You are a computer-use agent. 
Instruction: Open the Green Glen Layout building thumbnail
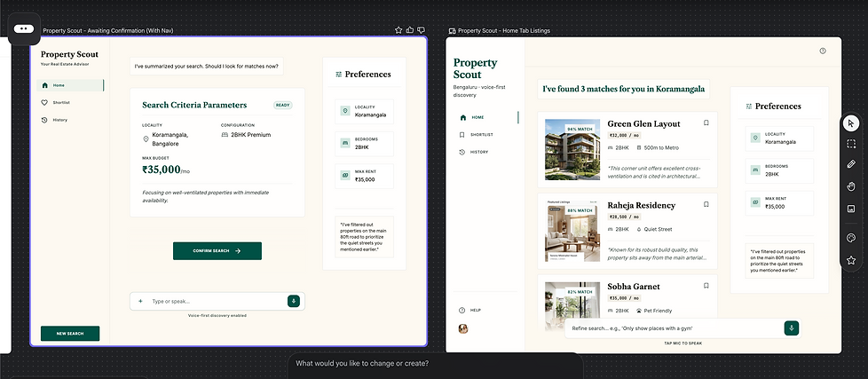coord(572,149)
